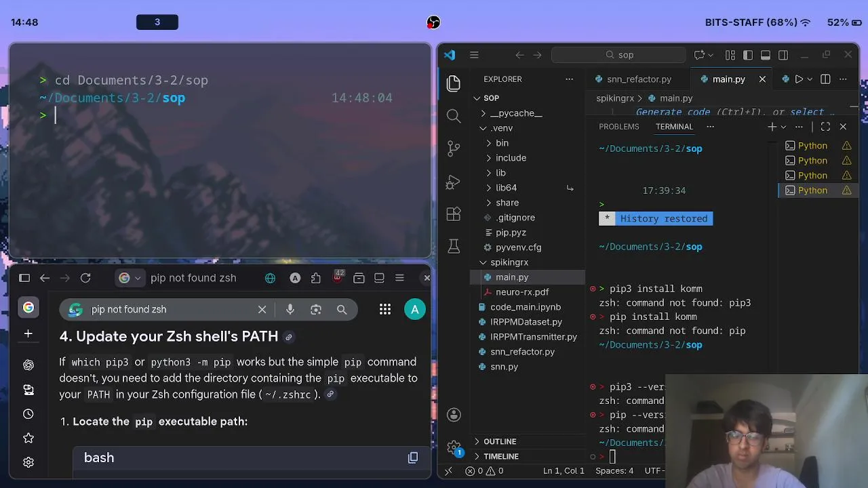The height and width of the screenshot is (488, 868).
Task: Open neuro-rx.pdf in the explorer
Action: (x=521, y=292)
